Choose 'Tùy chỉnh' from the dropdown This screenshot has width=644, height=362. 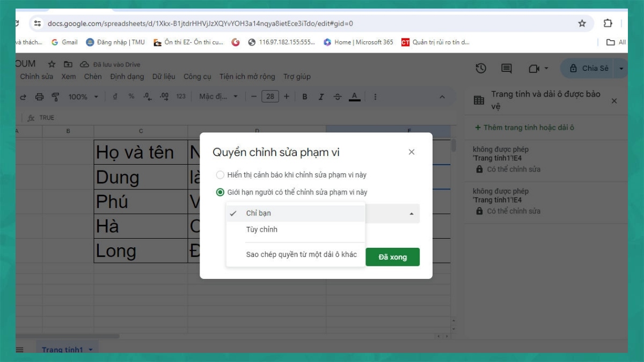click(262, 230)
